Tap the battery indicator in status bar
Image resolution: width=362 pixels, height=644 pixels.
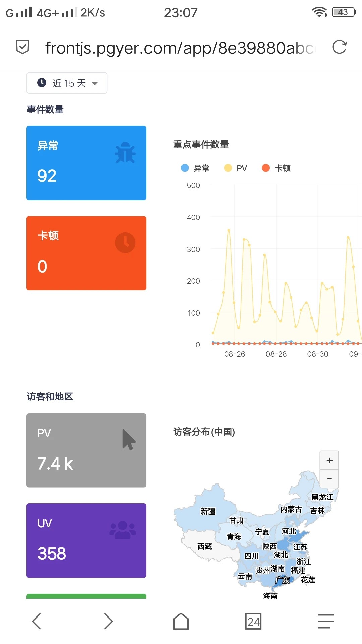(x=344, y=12)
